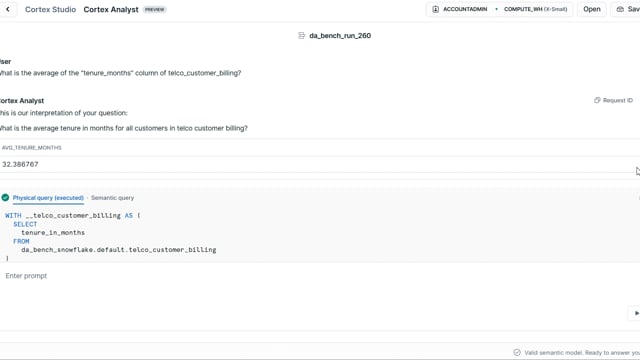Click the Request ID copy icon
640x360 pixels.
coord(597,100)
